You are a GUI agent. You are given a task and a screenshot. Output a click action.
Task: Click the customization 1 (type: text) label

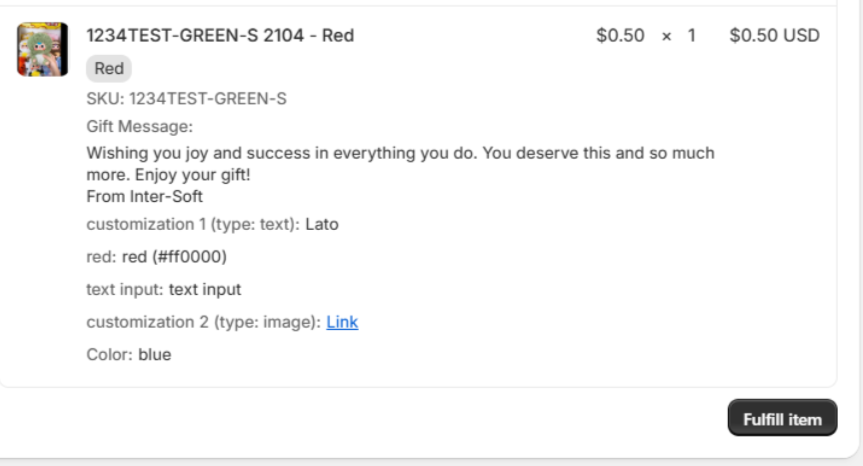193,224
